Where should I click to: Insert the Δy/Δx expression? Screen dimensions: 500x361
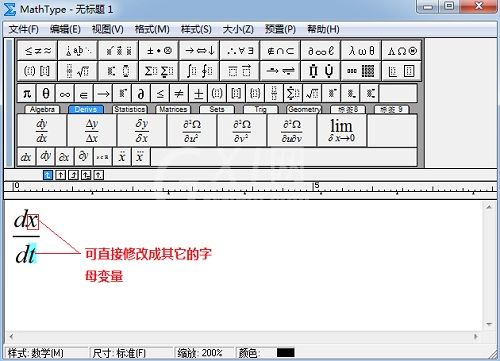click(92, 130)
